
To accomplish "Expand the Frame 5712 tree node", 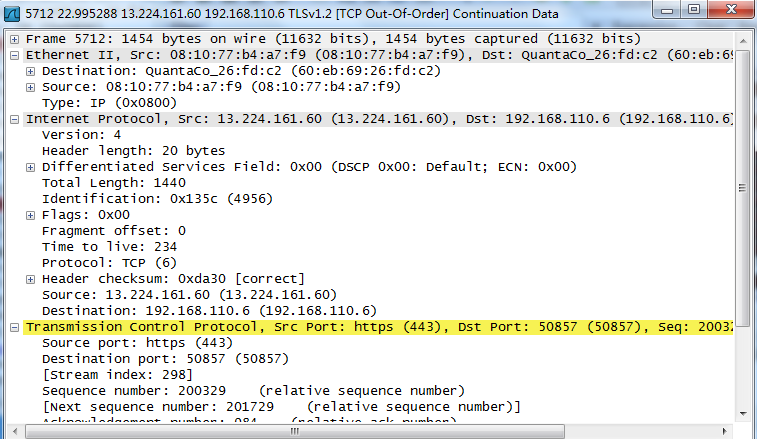I will tap(14, 38).
